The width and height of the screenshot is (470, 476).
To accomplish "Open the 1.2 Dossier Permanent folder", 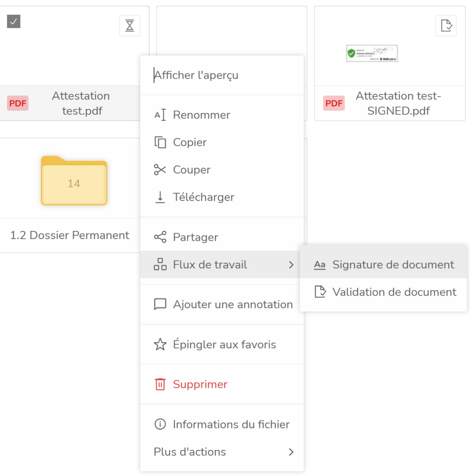I will (74, 181).
